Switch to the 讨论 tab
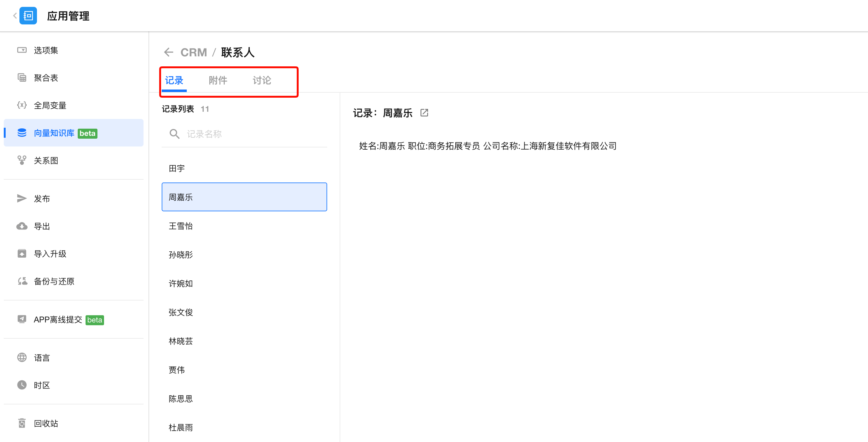 tap(261, 80)
